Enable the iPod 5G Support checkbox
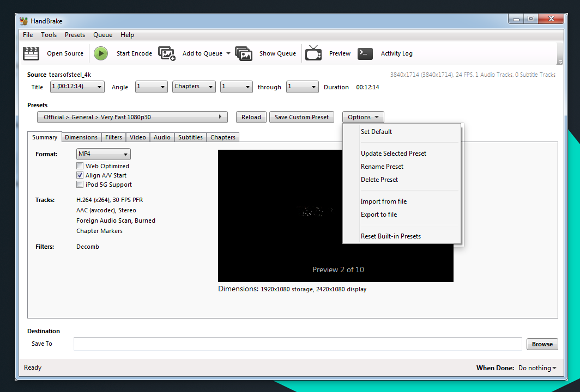The height and width of the screenshot is (392, 580). (80, 185)
